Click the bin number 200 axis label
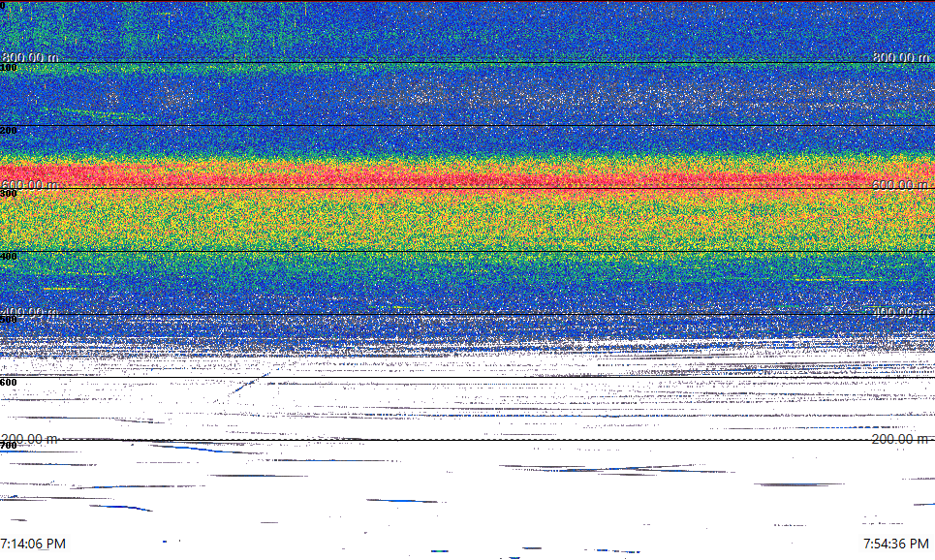 (9, 131)
